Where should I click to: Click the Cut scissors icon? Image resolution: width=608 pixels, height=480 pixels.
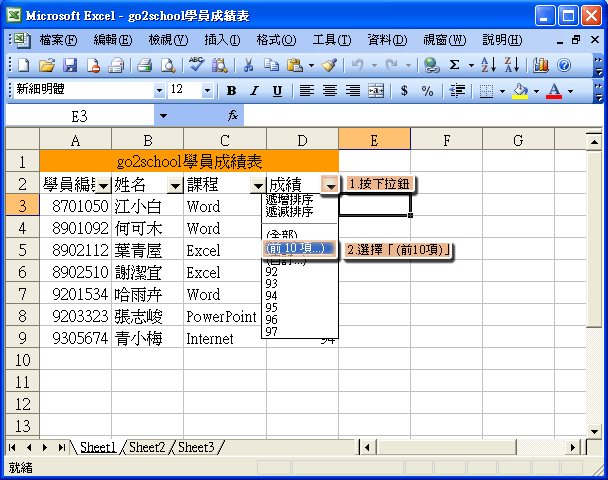pyautogui.click(x=247, y=64)
